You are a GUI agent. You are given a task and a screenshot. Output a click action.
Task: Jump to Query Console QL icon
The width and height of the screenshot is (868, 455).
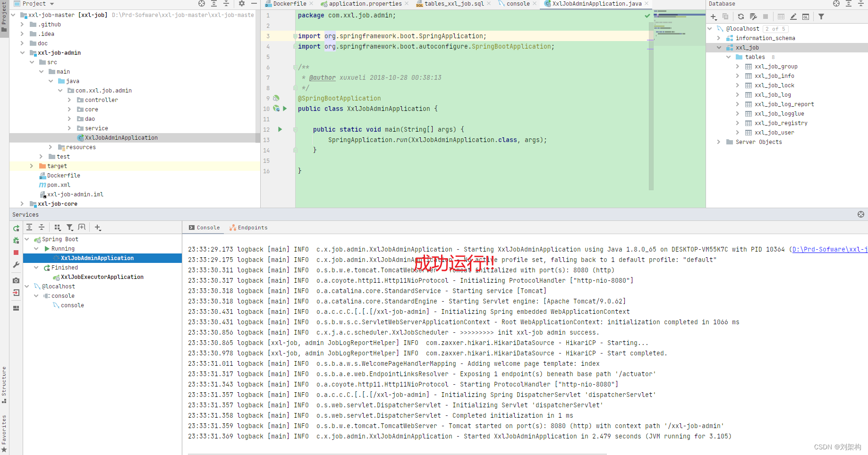[806, 17]
